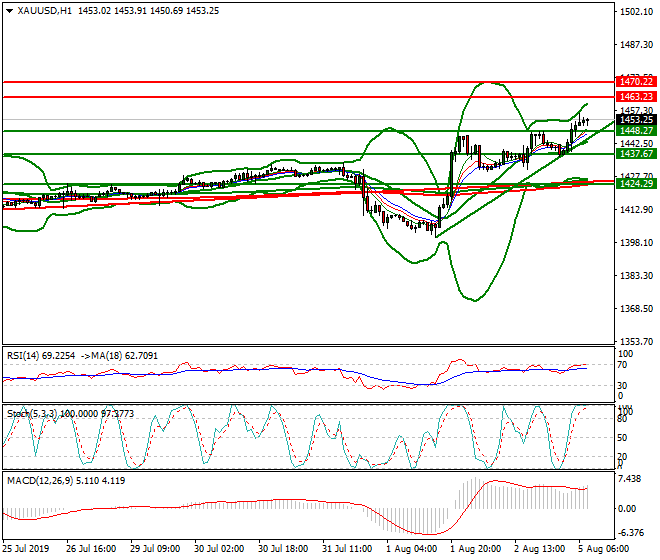
Task: Select the 1 Aug 04:00 time axis label
Action: (412, 549)
